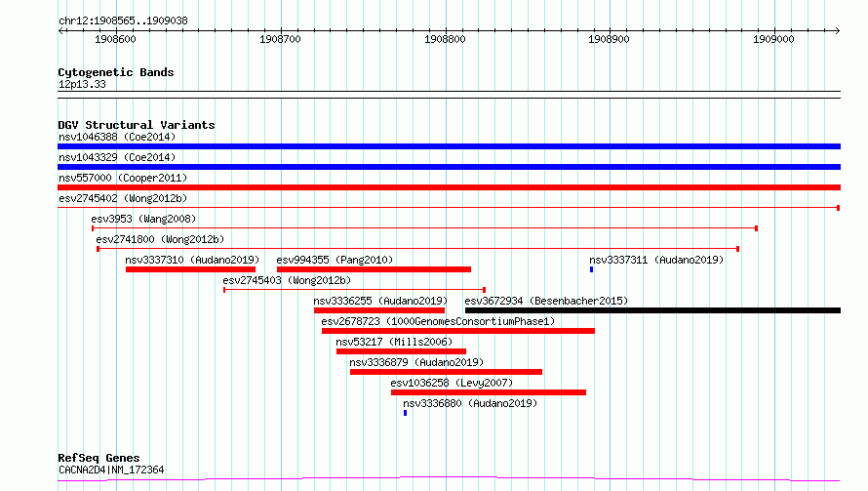This screenshot has height=491, width=868.
Task: Click the nsv53217 (Mills2006) label
Action: point(394,342)
